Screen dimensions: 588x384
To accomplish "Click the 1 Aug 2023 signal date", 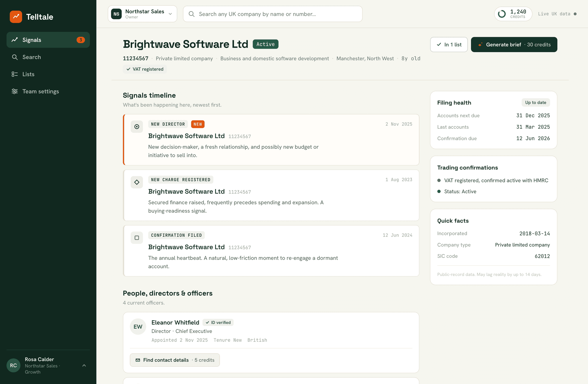I will [x=399, y=180].
